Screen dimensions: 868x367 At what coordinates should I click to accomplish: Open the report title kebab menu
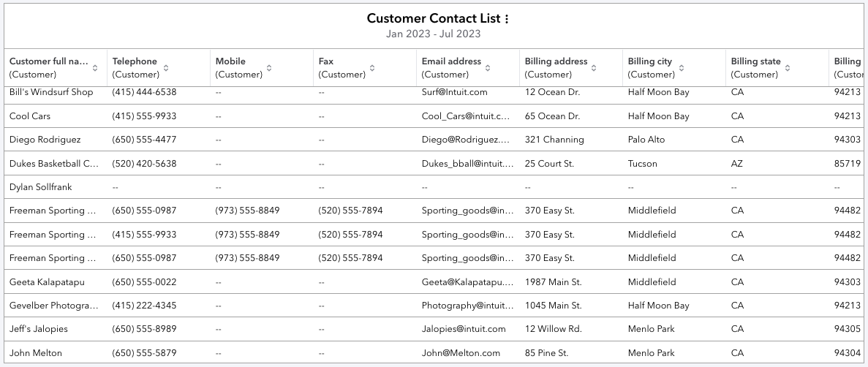[x=507, y=19]
